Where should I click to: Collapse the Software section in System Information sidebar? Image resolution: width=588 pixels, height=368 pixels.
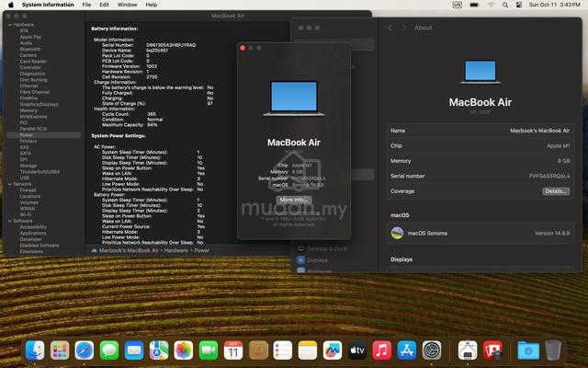pos(10,221)
